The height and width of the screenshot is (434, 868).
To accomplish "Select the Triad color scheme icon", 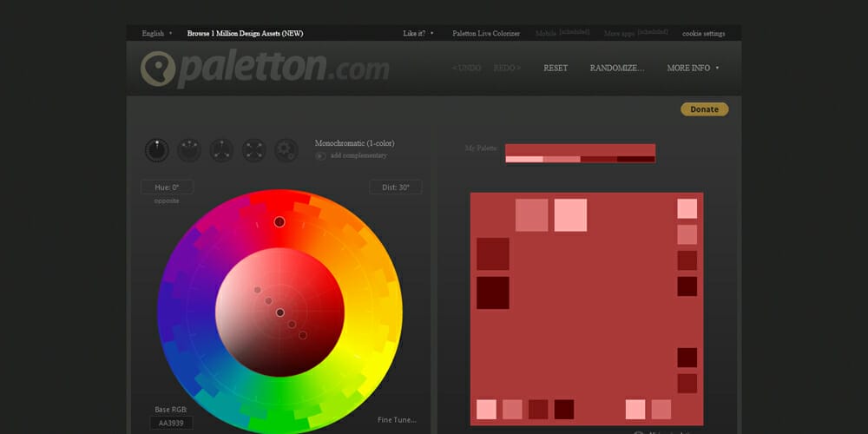I will (x=221, y=150).
